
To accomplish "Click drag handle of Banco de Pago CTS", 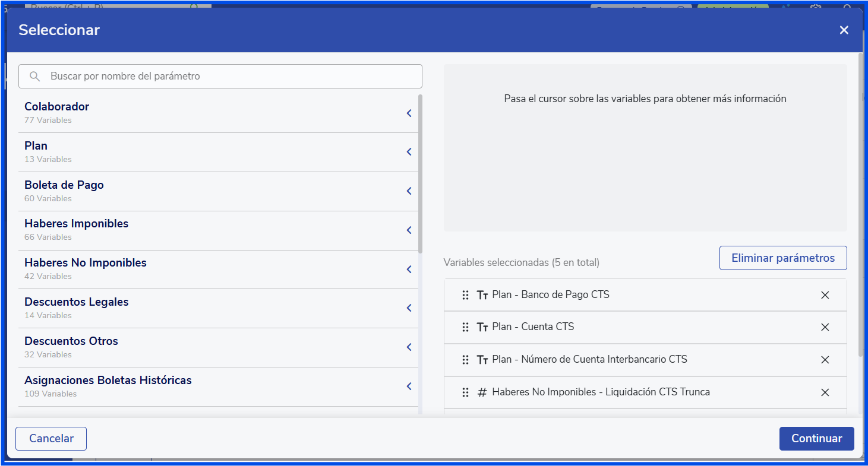I will [466, 295].
